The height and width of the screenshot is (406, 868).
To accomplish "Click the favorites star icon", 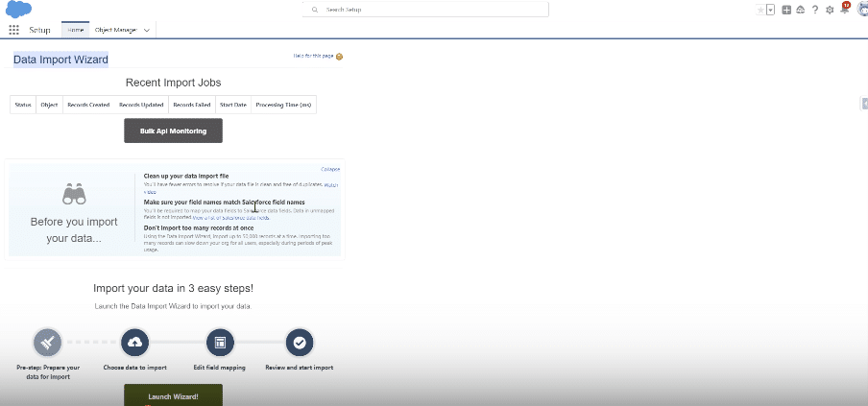I will coord(760,10).
